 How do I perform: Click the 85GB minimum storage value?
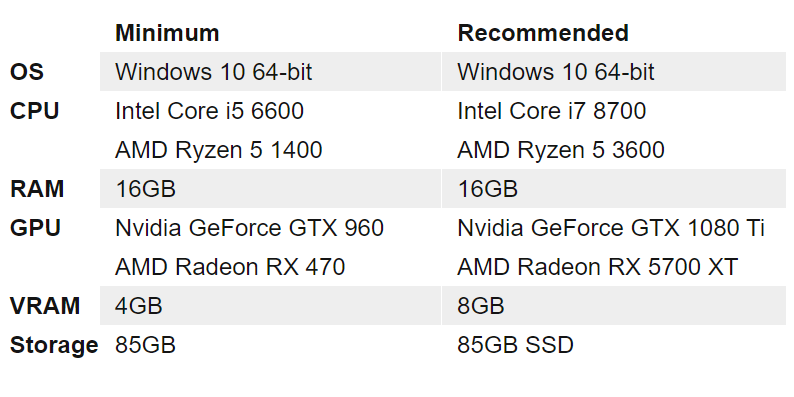[145, 345]
